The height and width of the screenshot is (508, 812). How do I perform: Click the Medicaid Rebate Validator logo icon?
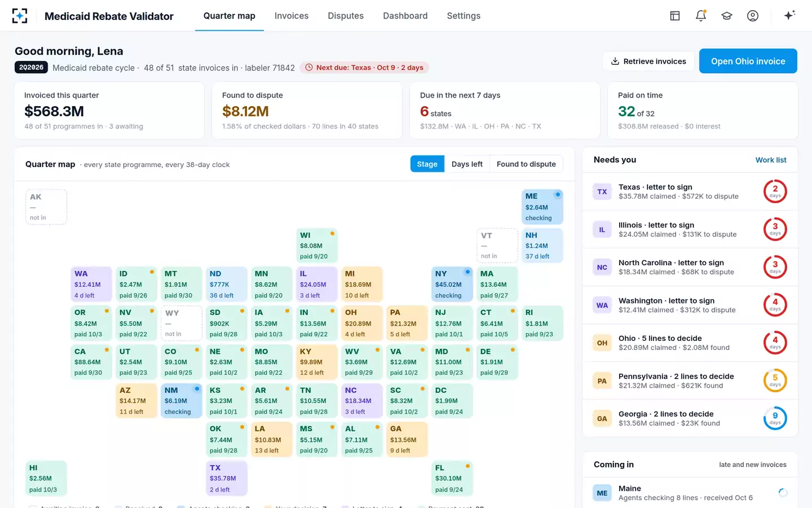pos(20,16)
